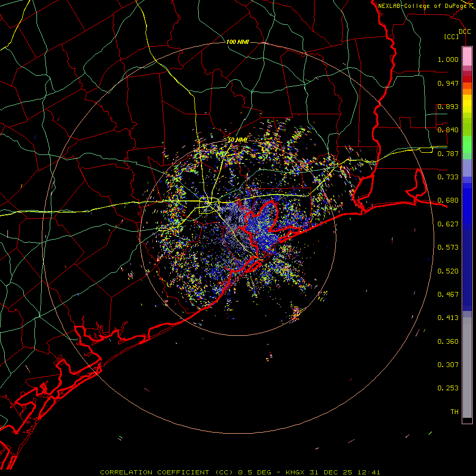
Task: Click the pink color band at the scale top
Action: point(467,56)
